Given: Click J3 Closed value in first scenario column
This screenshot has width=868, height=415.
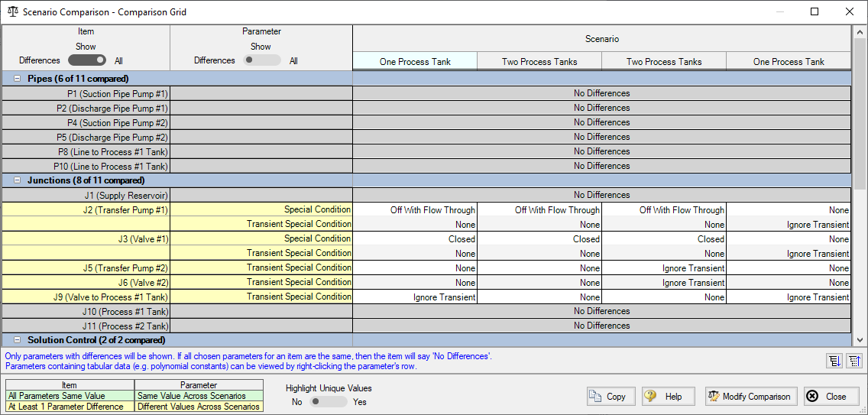Looking at the screenshot, I should point(415,238).
